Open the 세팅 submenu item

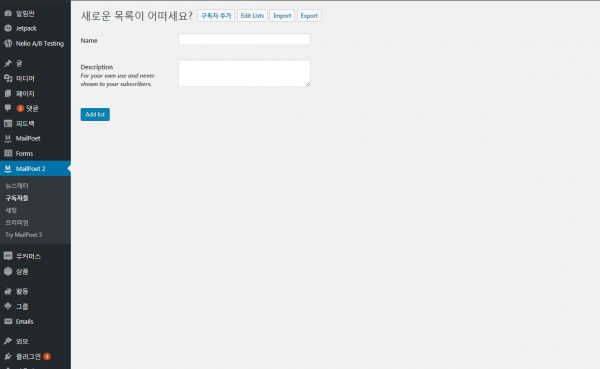point(11,210)
